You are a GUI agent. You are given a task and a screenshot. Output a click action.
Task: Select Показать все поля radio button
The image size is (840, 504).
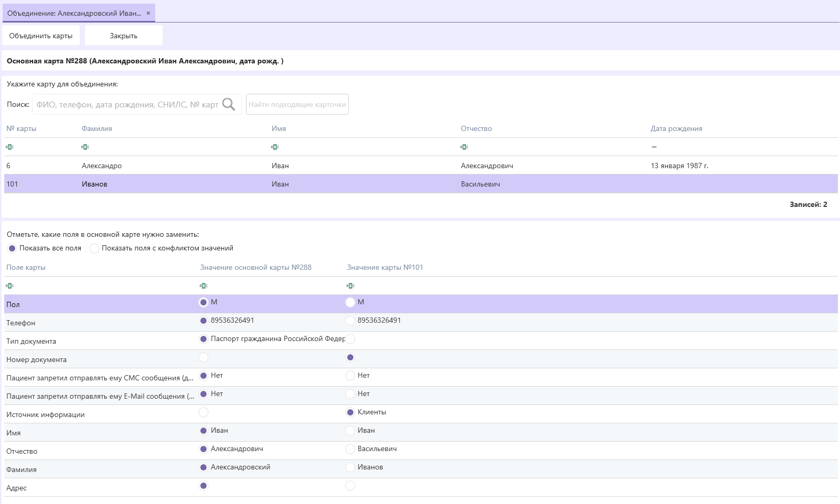tap(12, 248)
